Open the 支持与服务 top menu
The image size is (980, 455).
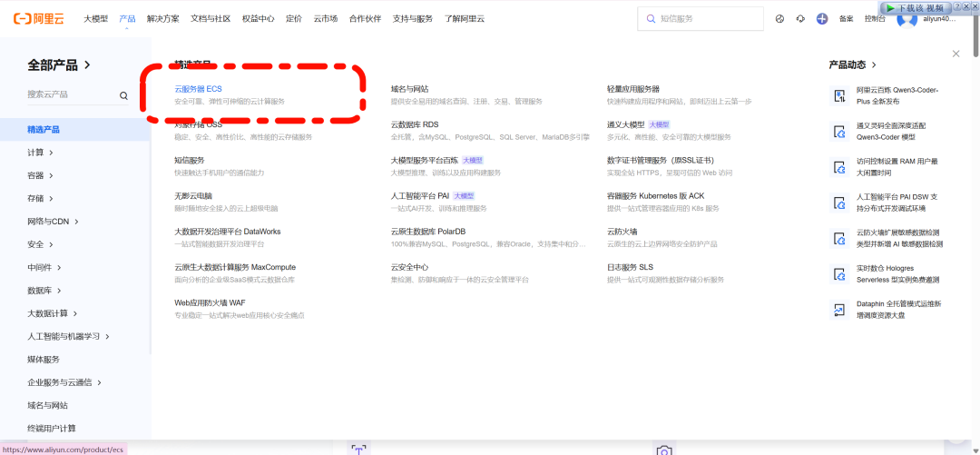(x=413, y=19)
